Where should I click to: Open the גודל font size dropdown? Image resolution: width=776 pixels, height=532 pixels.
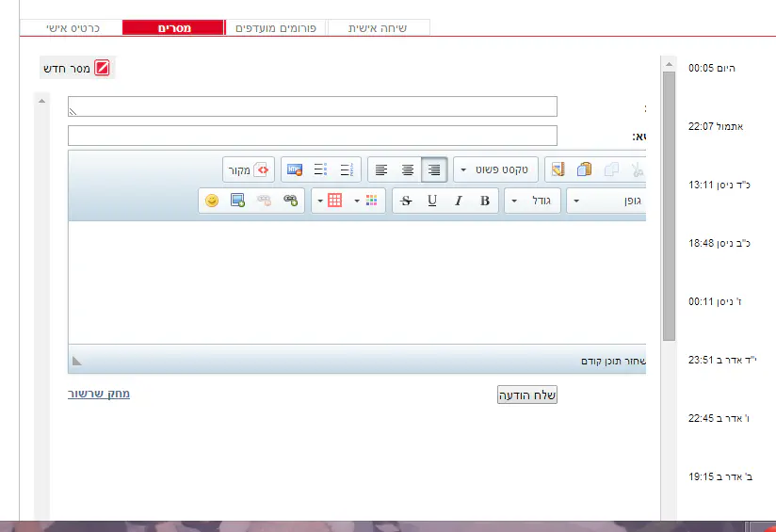pos(534,201)
